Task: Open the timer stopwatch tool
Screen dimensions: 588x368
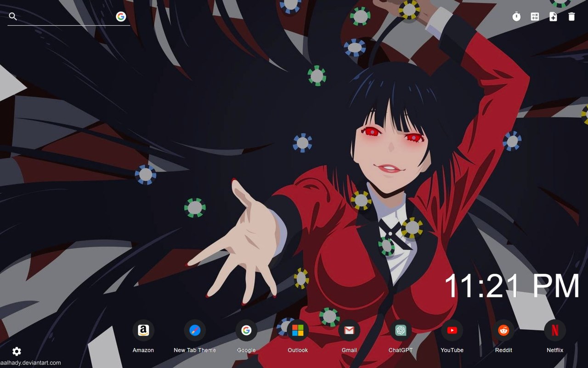Action: coord(516,17)
